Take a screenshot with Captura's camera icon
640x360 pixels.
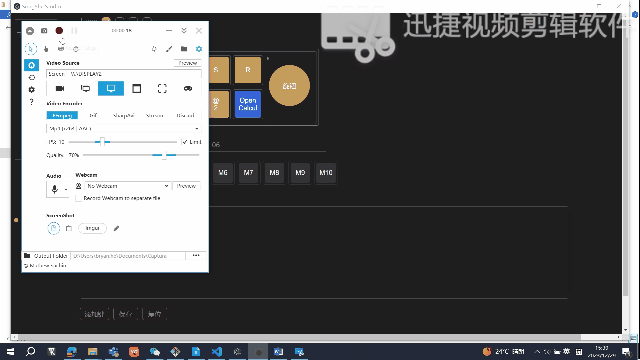click(44, 31)
